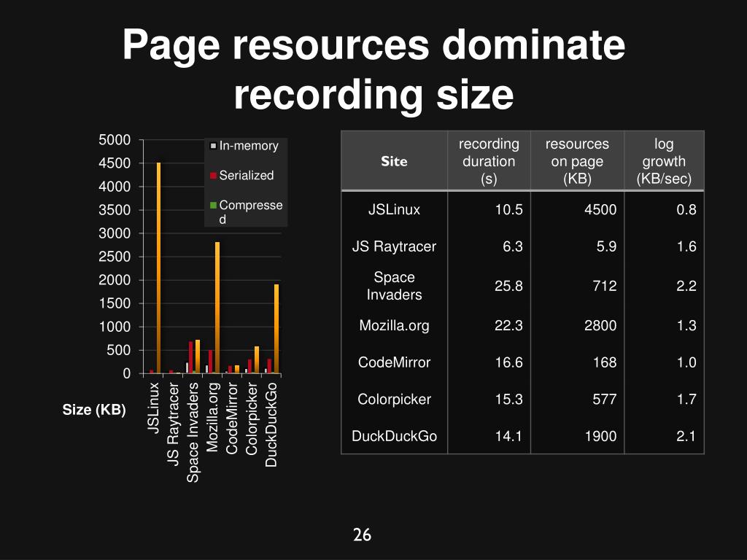Image resolution: width=747 pixels, height=560 pixels.
Task: Click the In-memory legend swatch
Action: pos(214,146)
